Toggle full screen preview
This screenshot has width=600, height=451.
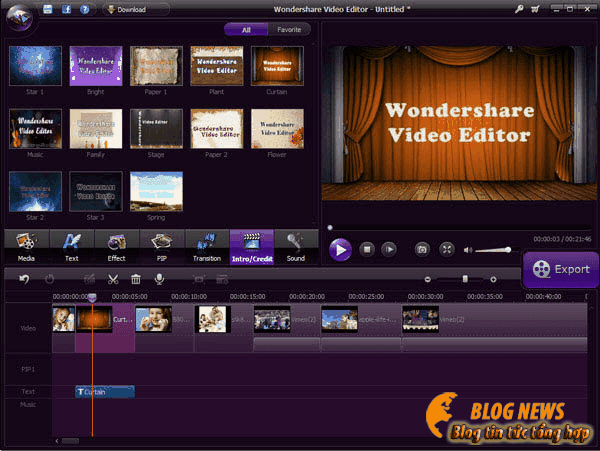pyautogui.click(x=447, y=249)
